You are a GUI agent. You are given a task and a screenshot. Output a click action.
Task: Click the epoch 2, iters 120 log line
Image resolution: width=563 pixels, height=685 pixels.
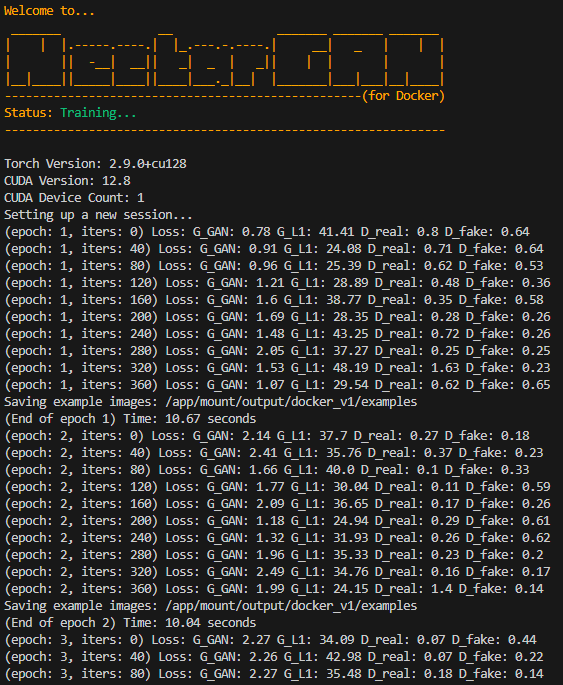pos(277,487)
